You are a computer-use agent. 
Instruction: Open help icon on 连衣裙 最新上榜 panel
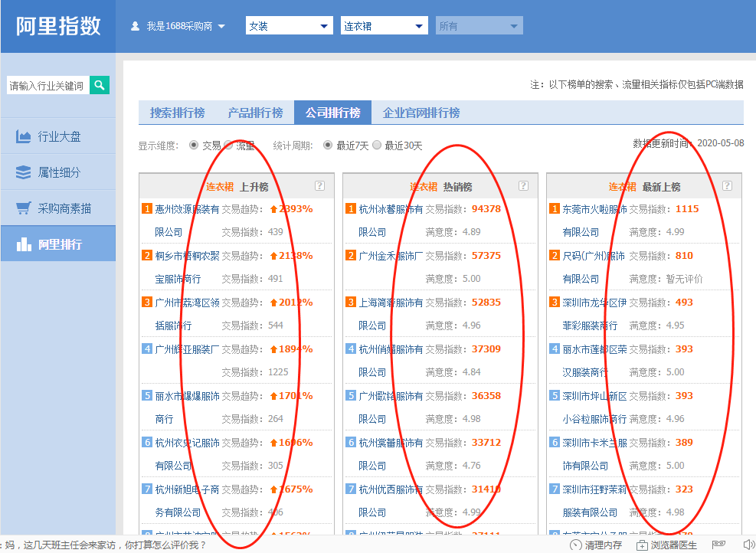727,185
